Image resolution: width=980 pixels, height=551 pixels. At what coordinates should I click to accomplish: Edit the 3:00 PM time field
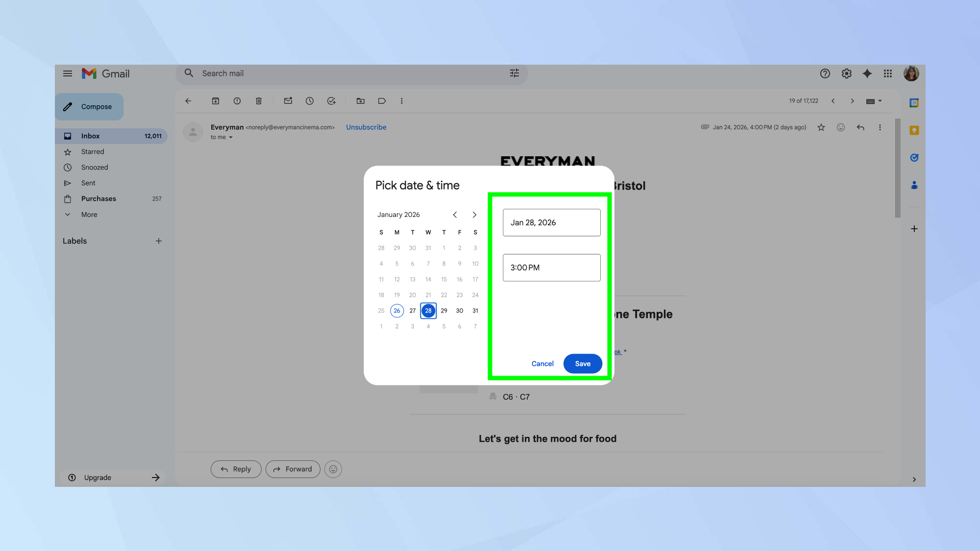(551, 267)
